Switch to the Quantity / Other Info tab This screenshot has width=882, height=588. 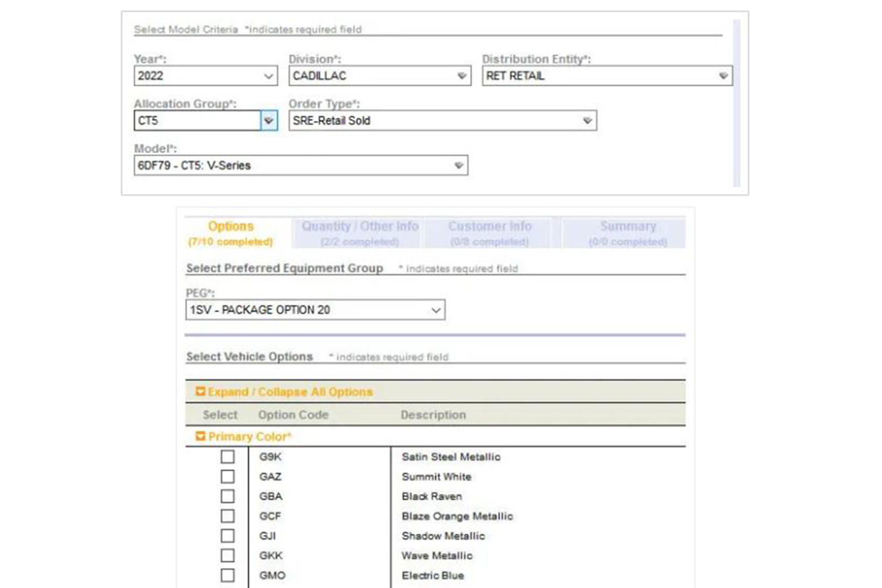359,233
